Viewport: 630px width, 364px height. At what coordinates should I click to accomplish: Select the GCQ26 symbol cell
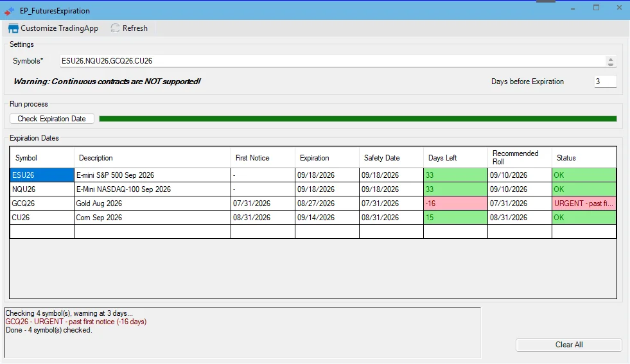click(x=42, y=204)
